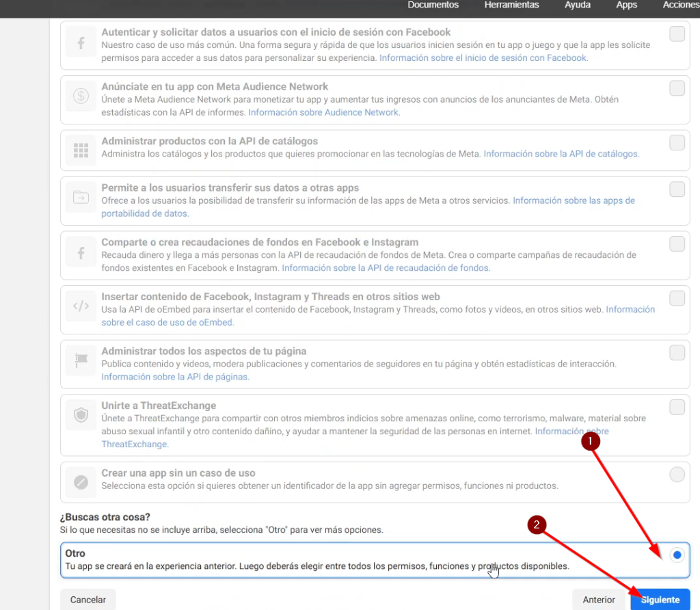Click the shield icon for ThreatExchange
700x610 pixels.
tap(81, 415)
